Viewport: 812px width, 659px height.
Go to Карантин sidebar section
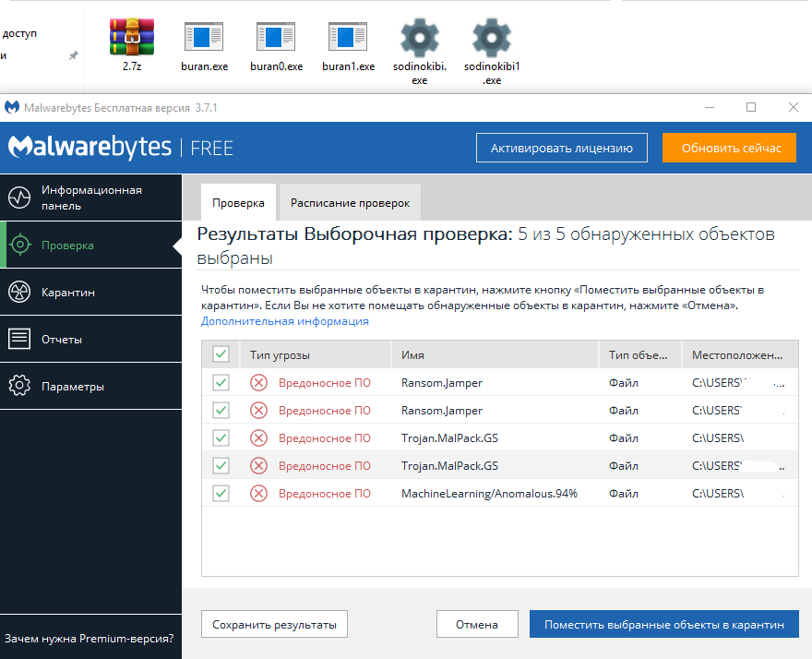(90, 292)
